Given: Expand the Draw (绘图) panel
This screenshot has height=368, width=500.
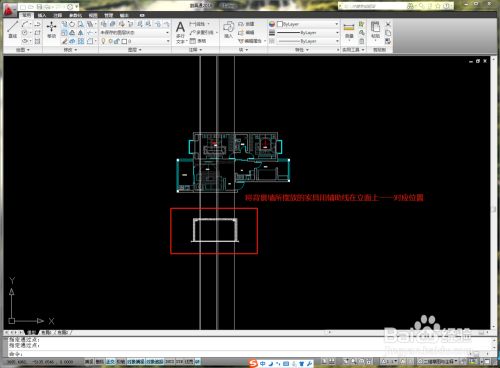Looking at the screenshot, I should point(23,50).
